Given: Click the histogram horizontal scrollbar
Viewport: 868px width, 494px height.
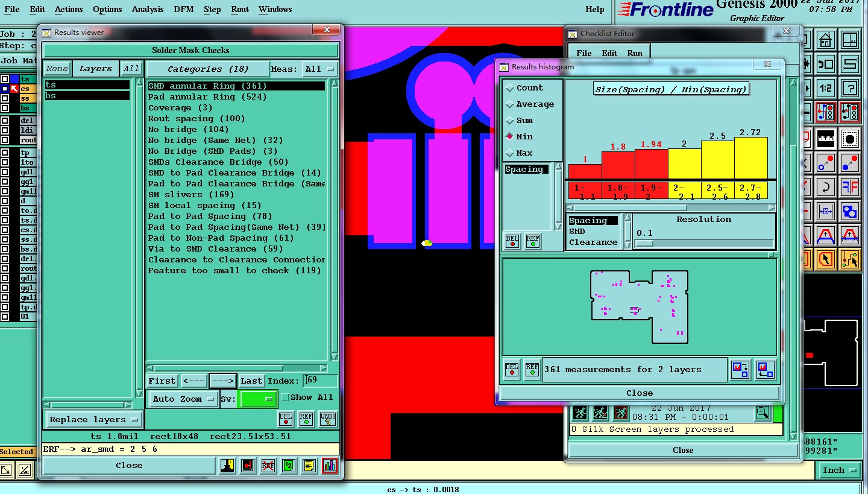Looking at the screenshot, I should (x=671, y=207).
